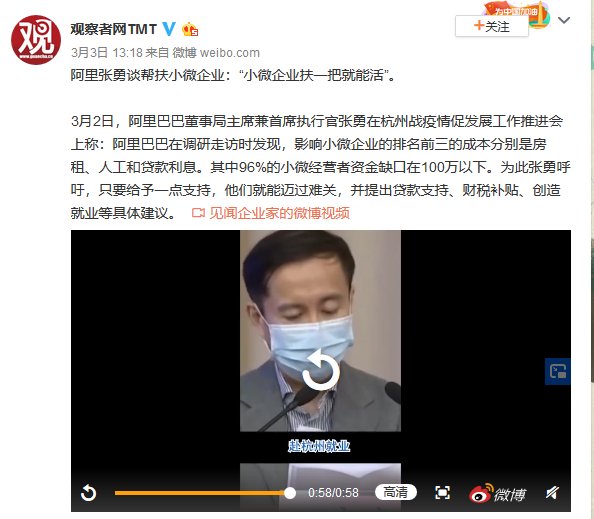
Task: Click the progress bar's white handle
Action: [290, 493]
